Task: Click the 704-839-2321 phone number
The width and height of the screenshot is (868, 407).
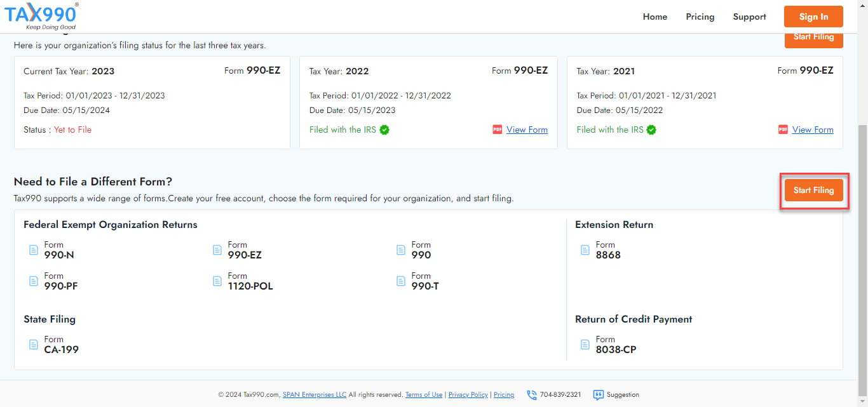Action: tap(560, 395)
